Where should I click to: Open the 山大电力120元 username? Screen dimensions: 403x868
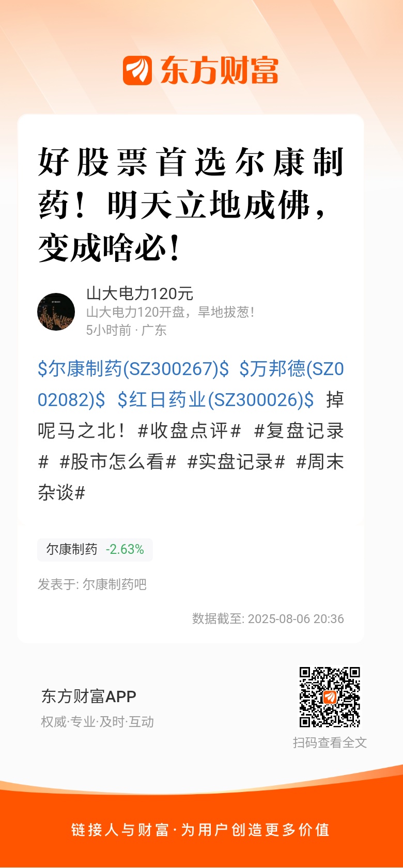coord(139,293)
